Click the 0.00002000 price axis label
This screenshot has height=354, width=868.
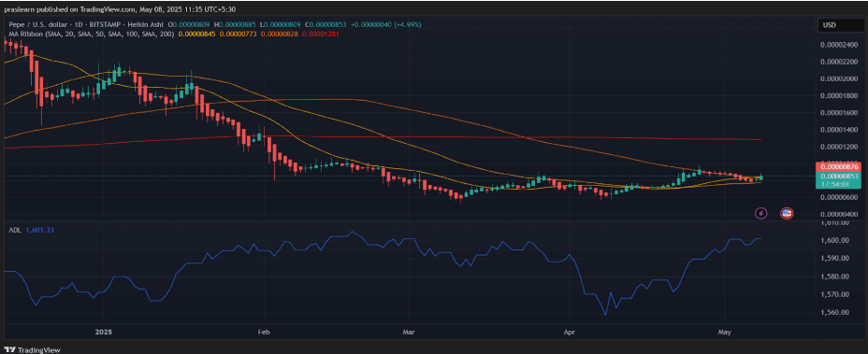coord(838,78)
